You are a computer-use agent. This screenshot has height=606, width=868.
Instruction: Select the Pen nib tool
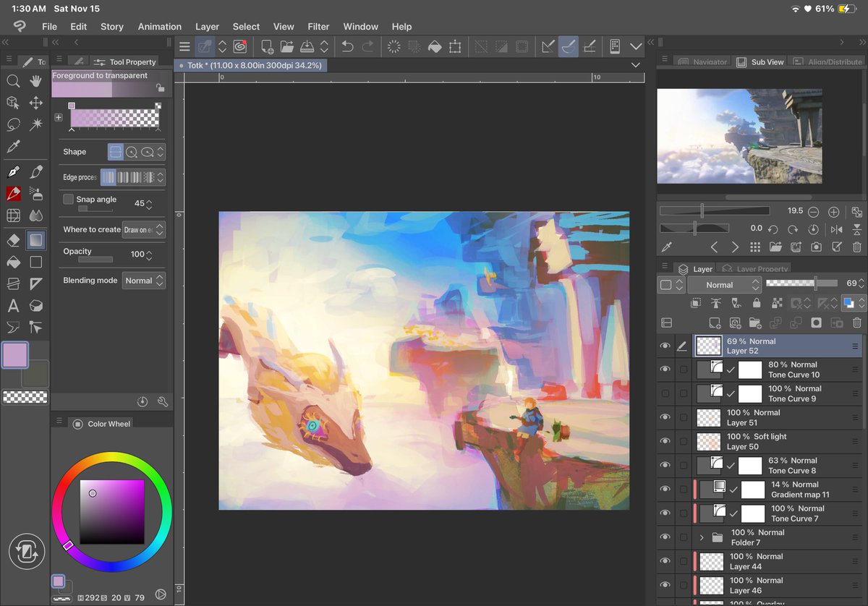(13, 172)
